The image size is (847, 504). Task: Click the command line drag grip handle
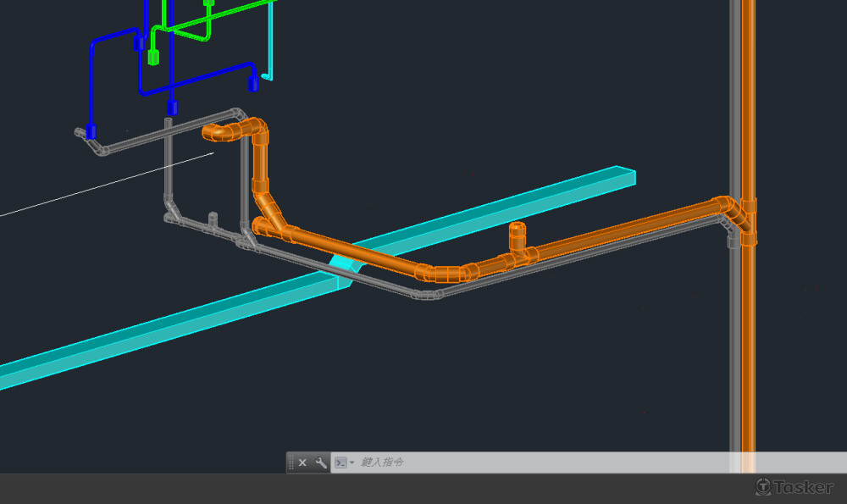pyautogui.click(x=291, y=462)
